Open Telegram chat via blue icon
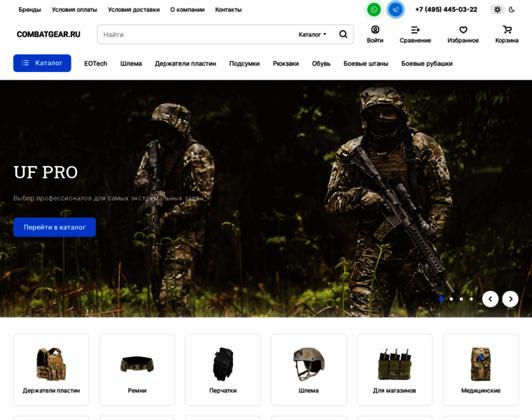The width and height of the screenshot is (532, 420). click(395, 10)
